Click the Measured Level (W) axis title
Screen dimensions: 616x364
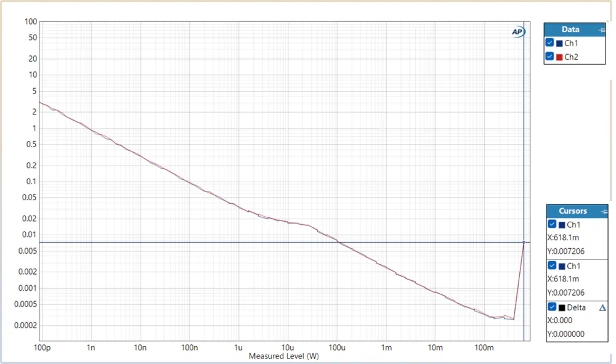point(283,356)
